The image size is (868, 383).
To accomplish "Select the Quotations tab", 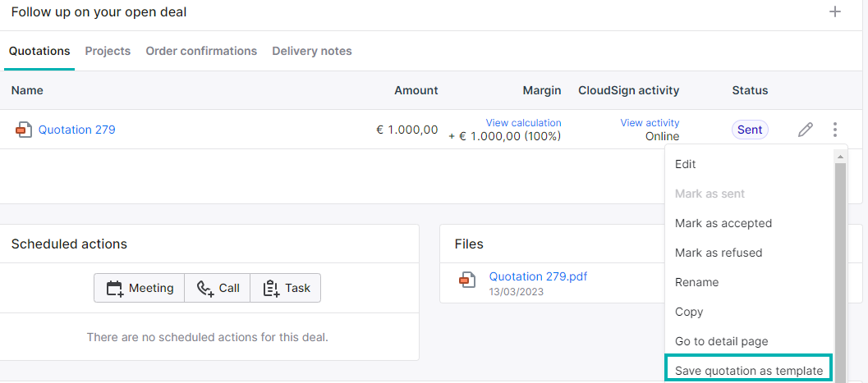I will click(39, 51).
